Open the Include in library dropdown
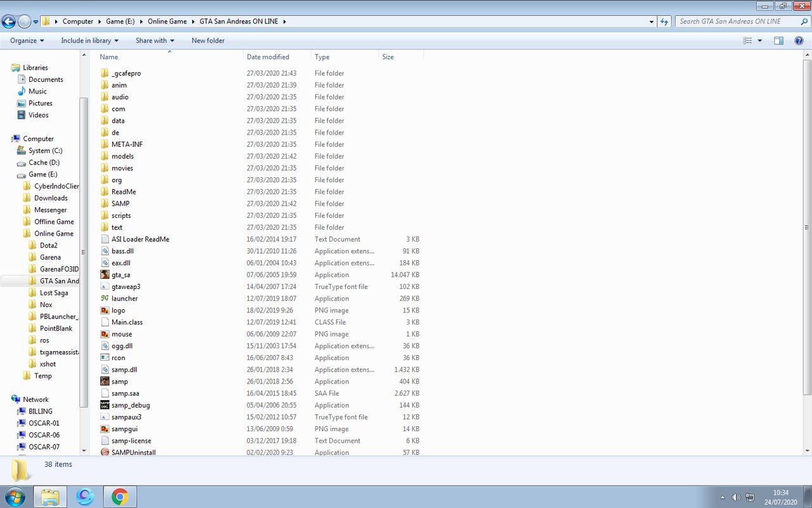This screenshot has width=812, height=508. pyautogui.click(x=90, y=41)
